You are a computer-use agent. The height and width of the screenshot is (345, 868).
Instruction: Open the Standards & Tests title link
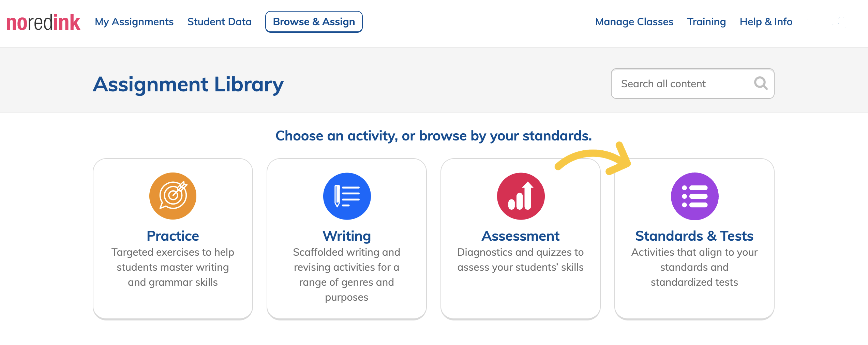(694, 236)
